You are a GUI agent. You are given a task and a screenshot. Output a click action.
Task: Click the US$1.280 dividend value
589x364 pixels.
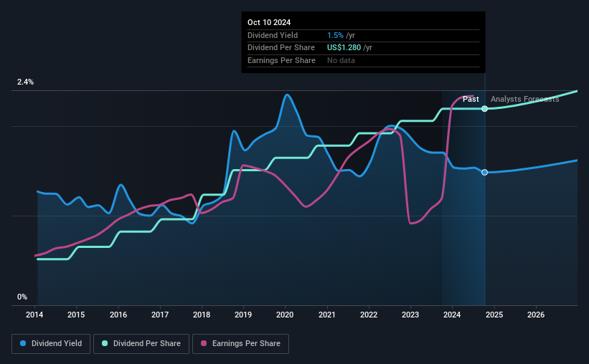click(x=344, y=48)
